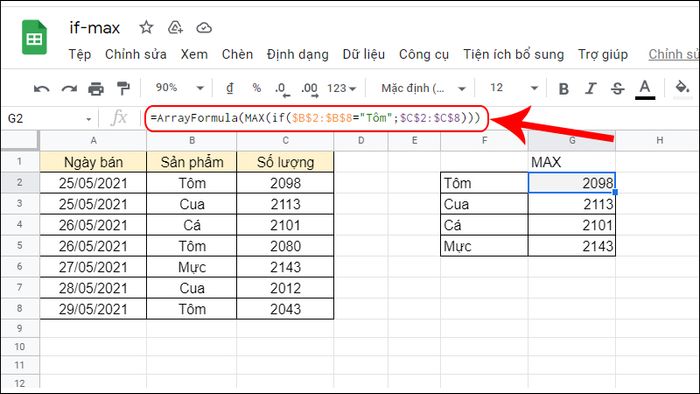Select row 10 header
The height and width of the screenshot is (394, 700).
tap(20, 347)
